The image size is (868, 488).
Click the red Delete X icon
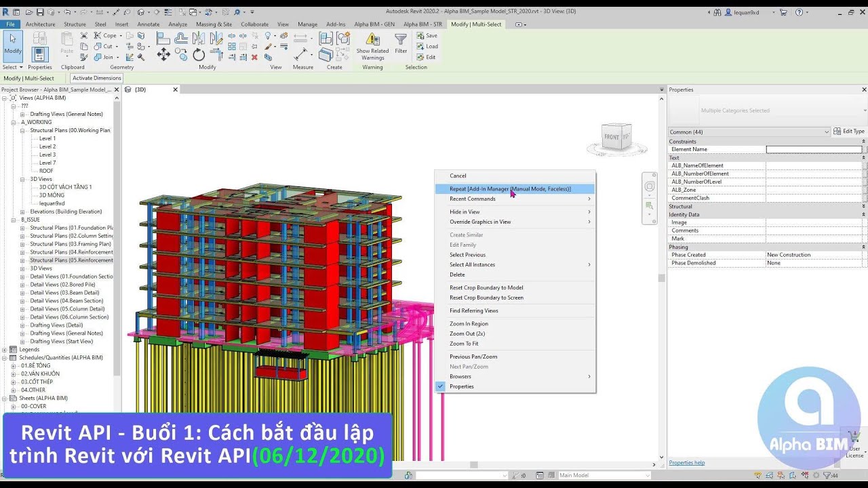coord(254,58)
